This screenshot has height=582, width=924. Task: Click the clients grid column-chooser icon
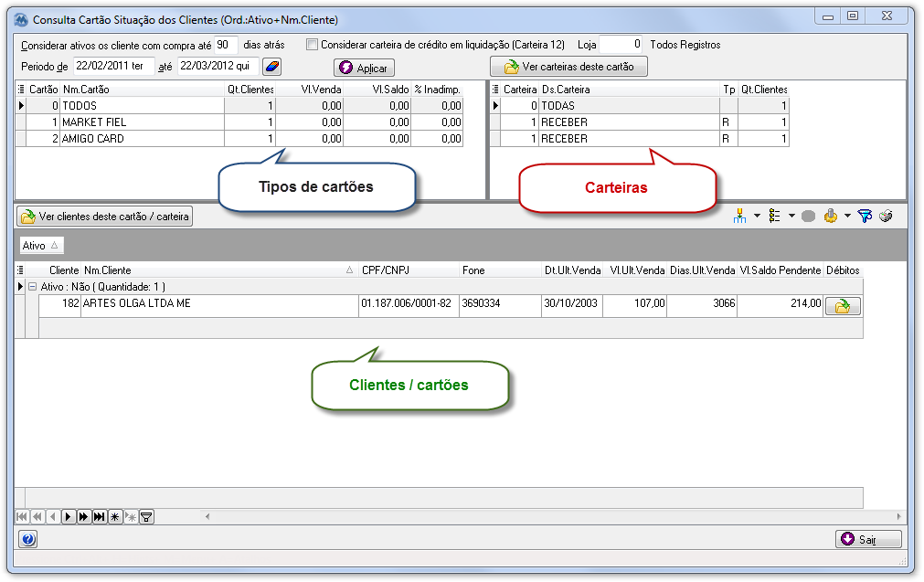tap(21, 270)
